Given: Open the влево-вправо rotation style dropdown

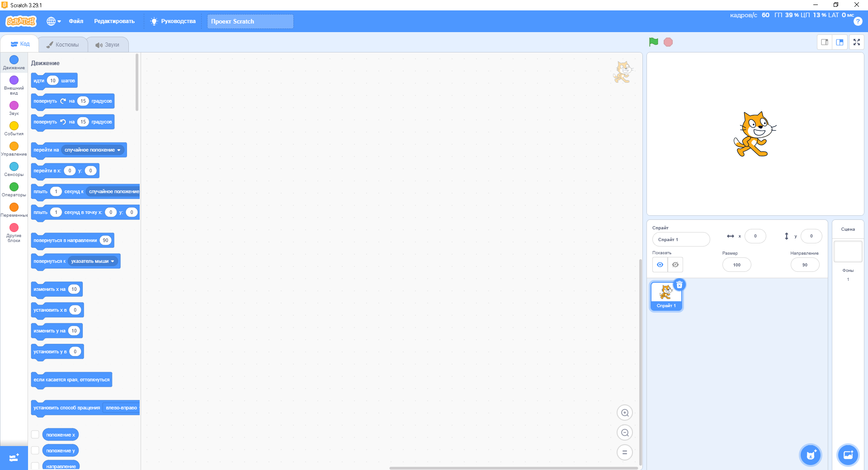Looking at the screenshot, I should click(121, 408).
